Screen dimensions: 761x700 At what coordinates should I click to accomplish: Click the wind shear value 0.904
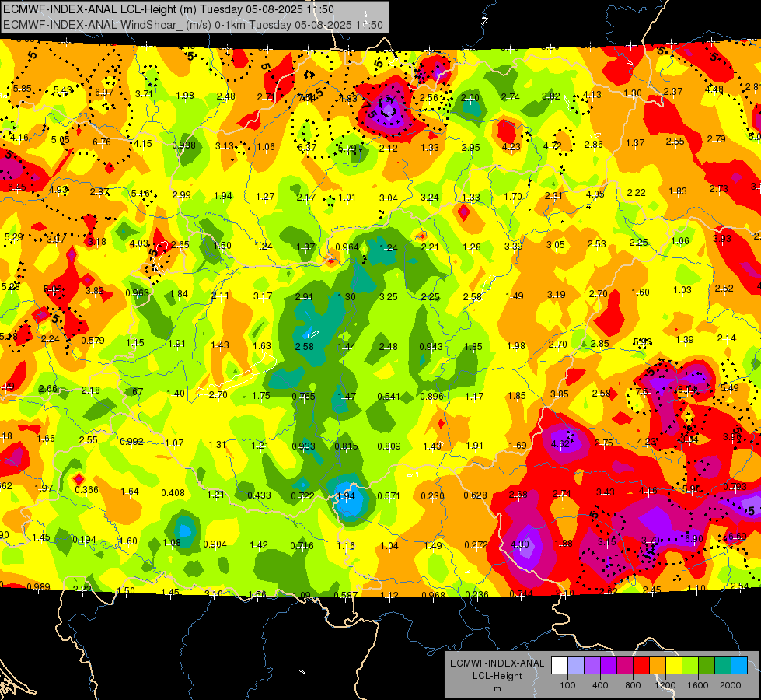tap(215, 544)
